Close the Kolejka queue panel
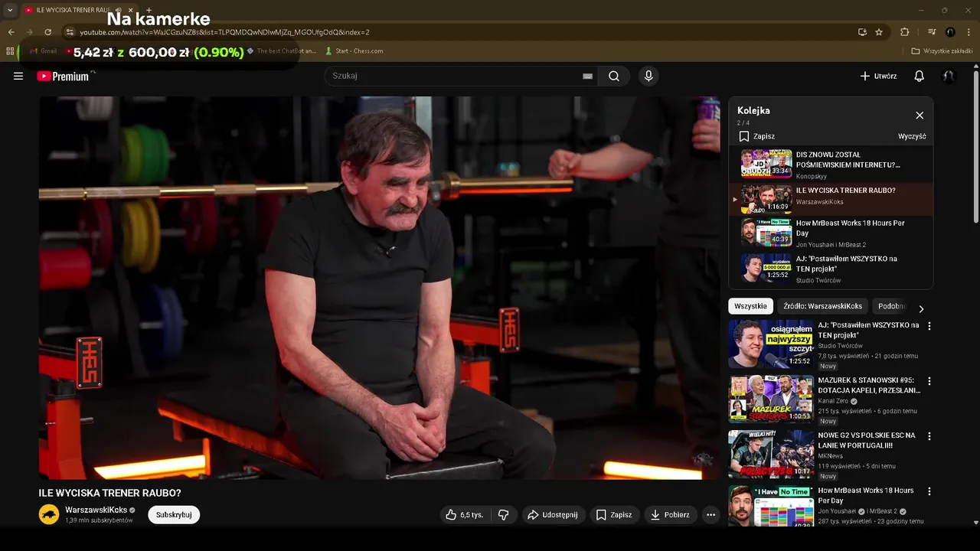980x551 pixels. pos(920,116)
